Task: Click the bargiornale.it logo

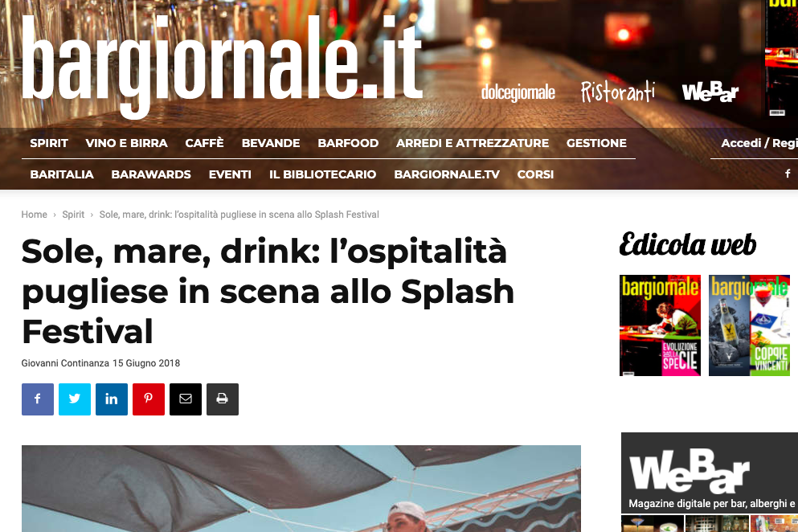Action: 223,65
